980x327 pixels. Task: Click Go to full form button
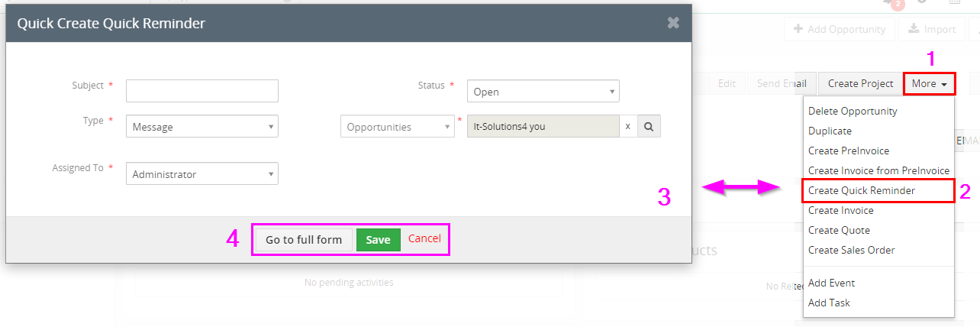[304, 240]
